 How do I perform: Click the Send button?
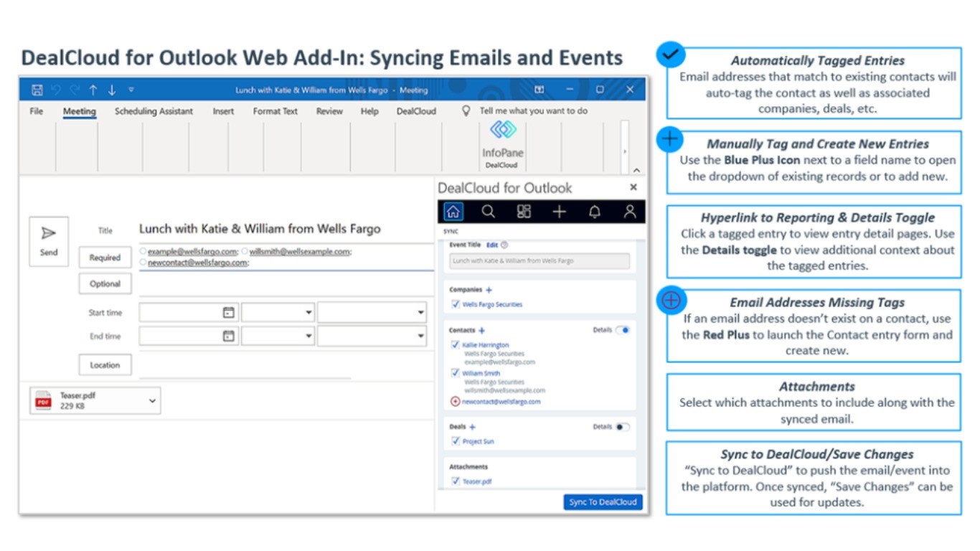(49, 242)
